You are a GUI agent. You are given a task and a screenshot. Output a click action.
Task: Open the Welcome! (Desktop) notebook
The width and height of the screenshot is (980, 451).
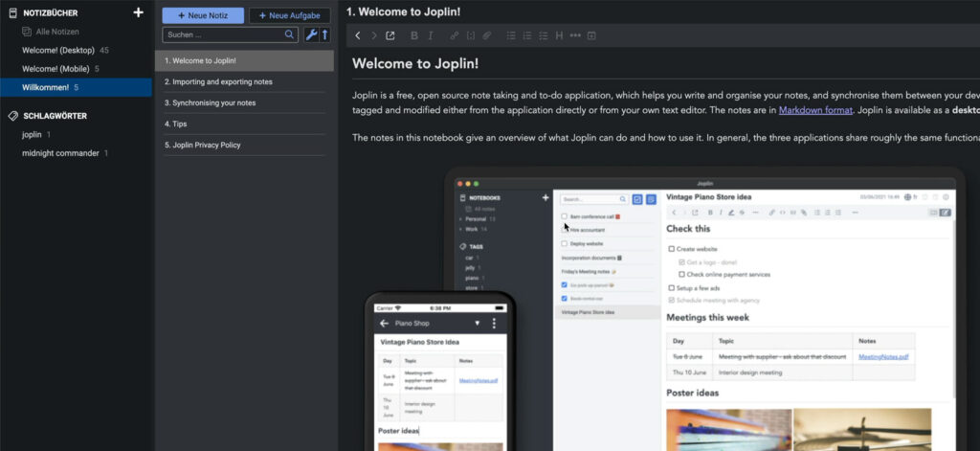click(57, 50)
